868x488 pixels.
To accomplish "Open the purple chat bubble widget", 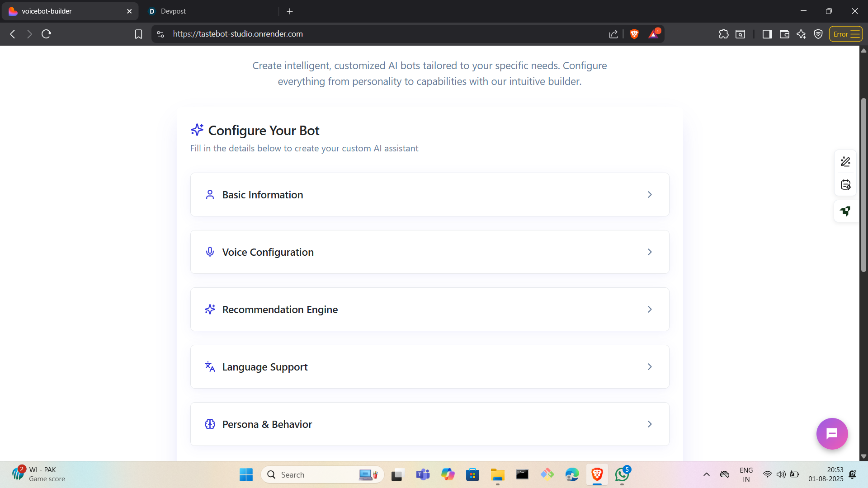I will 832,434.
